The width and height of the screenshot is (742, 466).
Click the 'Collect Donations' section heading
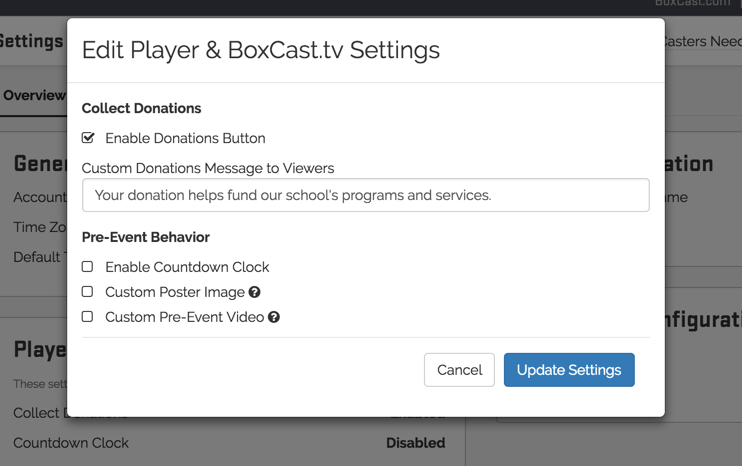coord(141,108)
